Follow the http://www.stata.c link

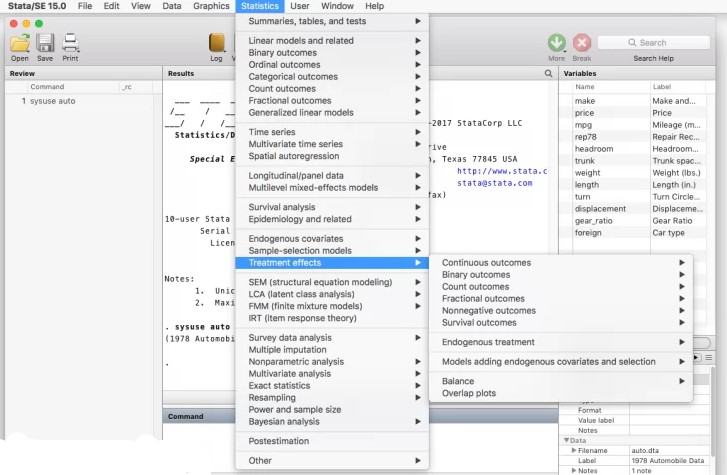tap(502, 171)
